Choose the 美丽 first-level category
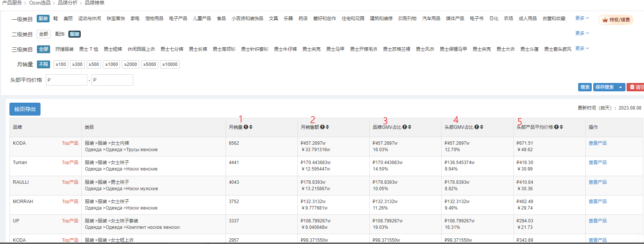The image size is (644, 244). pyautogui.click(x=68, y=19)
